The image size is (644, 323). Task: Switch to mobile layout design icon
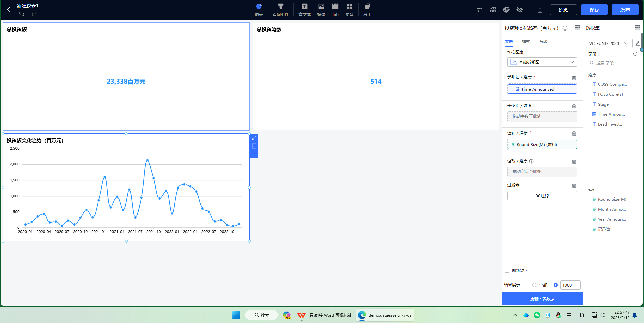(540, 10)
